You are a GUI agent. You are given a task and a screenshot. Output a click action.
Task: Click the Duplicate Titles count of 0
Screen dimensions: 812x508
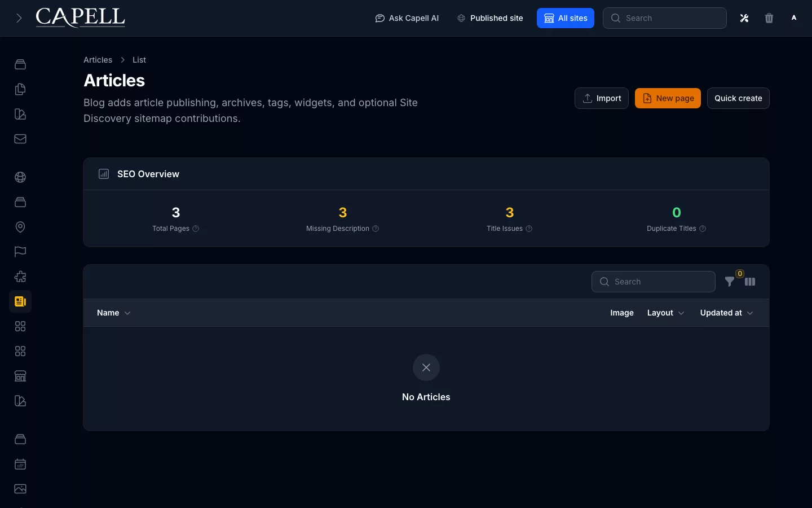(677, 213)
